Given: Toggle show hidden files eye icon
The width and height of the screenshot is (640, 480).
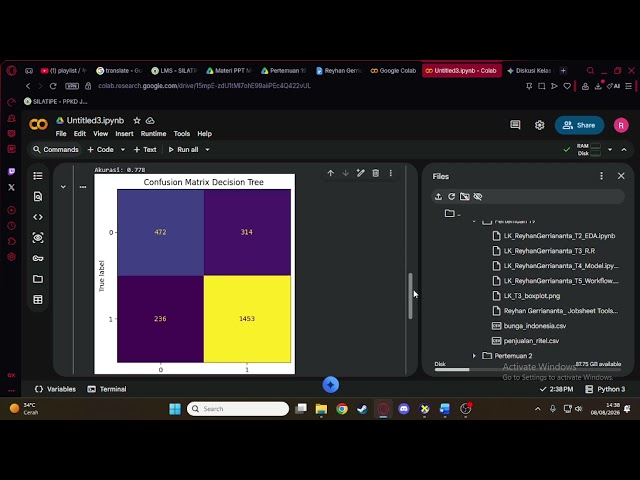Looking at the screenshot, I should pos(478,197).
